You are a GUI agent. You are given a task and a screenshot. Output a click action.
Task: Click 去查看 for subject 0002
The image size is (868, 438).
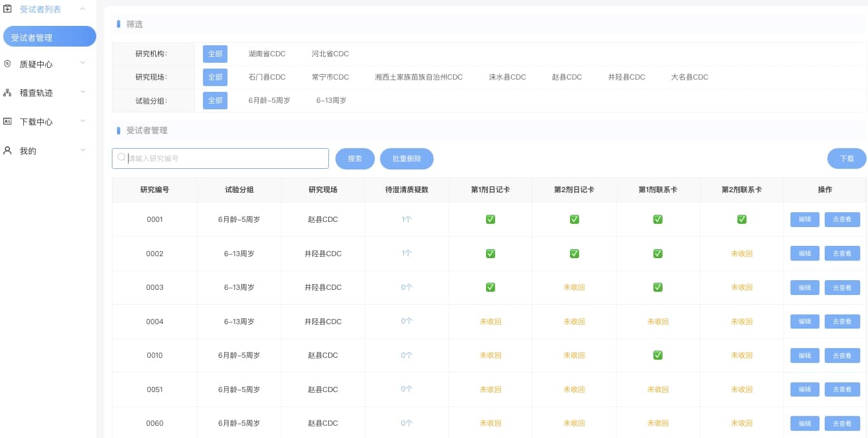(x=842, y=254)
